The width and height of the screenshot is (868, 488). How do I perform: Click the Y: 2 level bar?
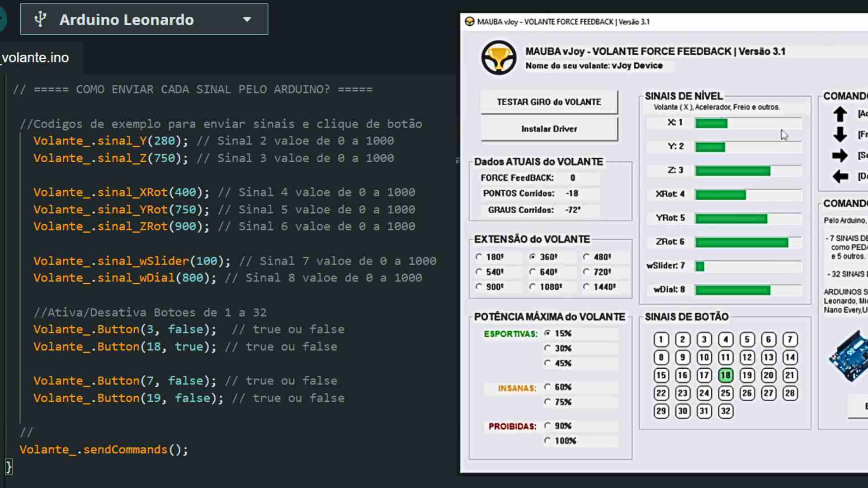(748, 147)
